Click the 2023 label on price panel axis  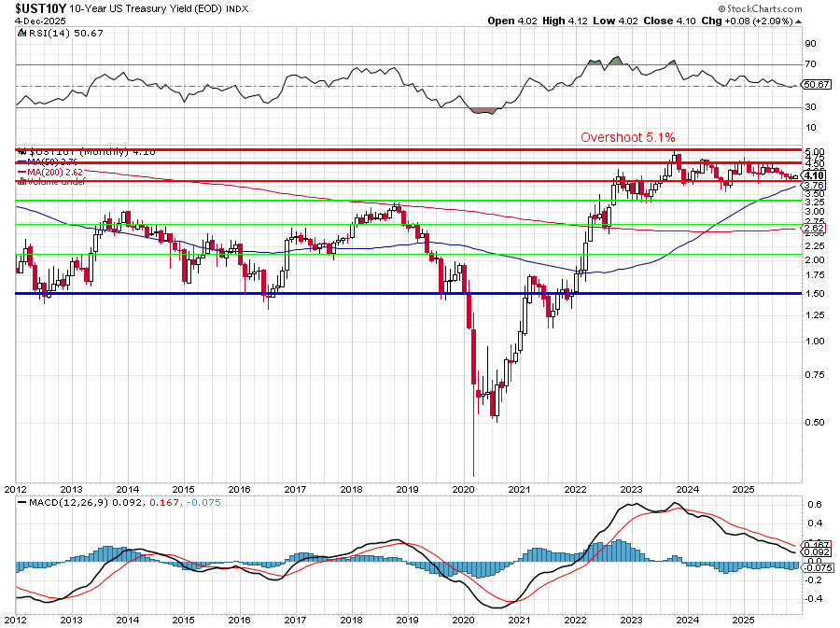[x=632, y=489]
